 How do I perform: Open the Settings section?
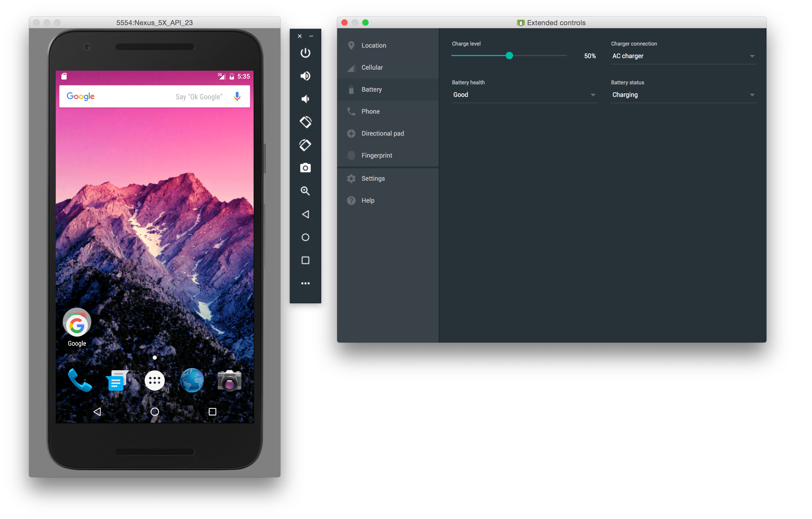pos(373,178)
